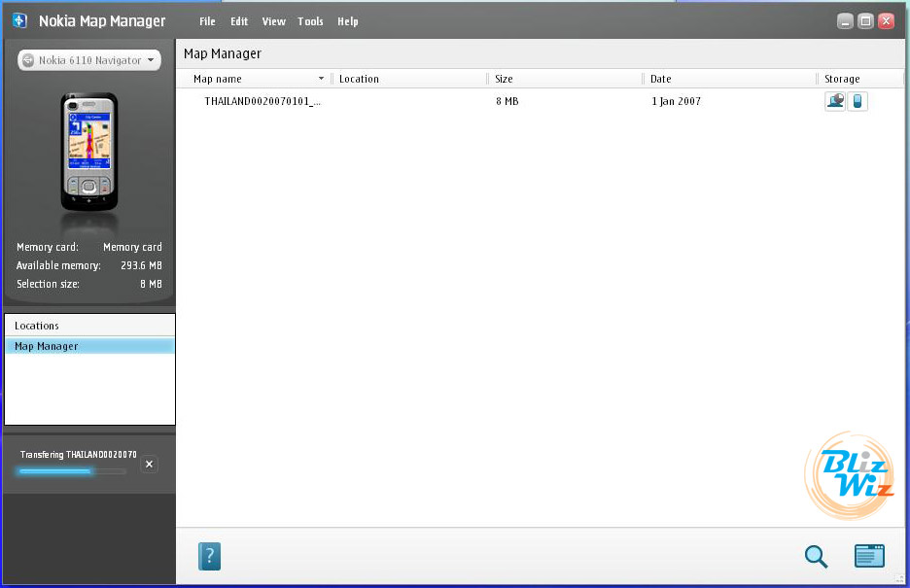Screen dimensions: 910x588
Task: Open the Map name column sort arrow
Action: 321,79
